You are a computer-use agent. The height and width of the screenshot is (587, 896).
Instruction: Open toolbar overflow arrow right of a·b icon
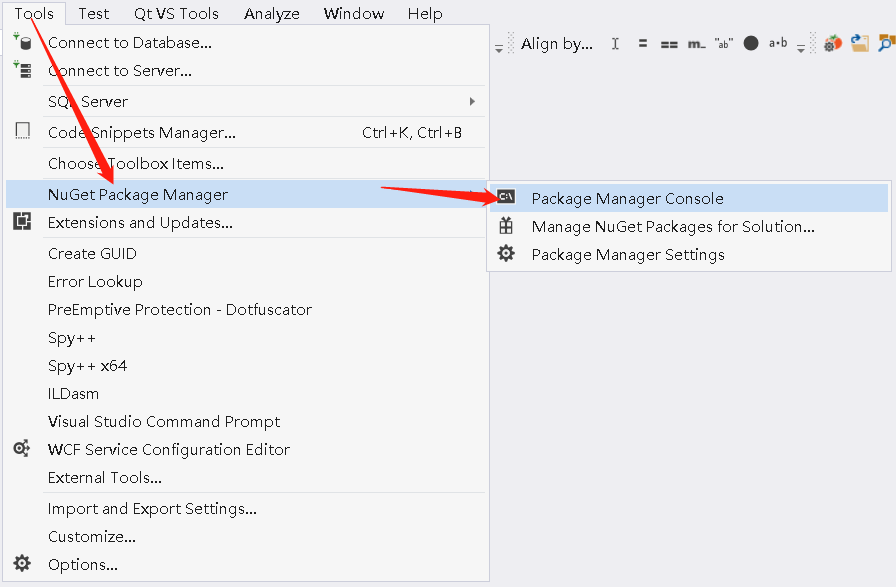pyautogui.click(x=801, y=49)
